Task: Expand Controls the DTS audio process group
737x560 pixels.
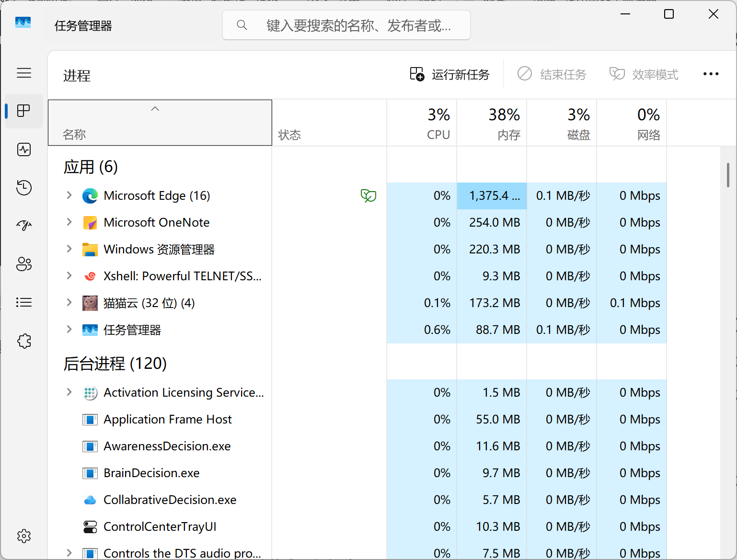Action: (69, 553)
